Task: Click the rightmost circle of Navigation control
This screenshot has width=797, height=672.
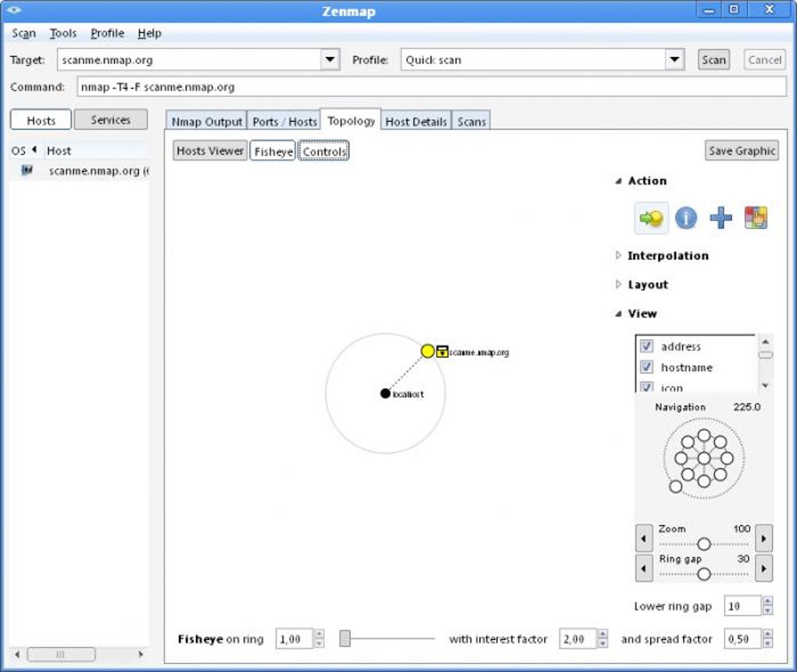Action: click(727, 459)
